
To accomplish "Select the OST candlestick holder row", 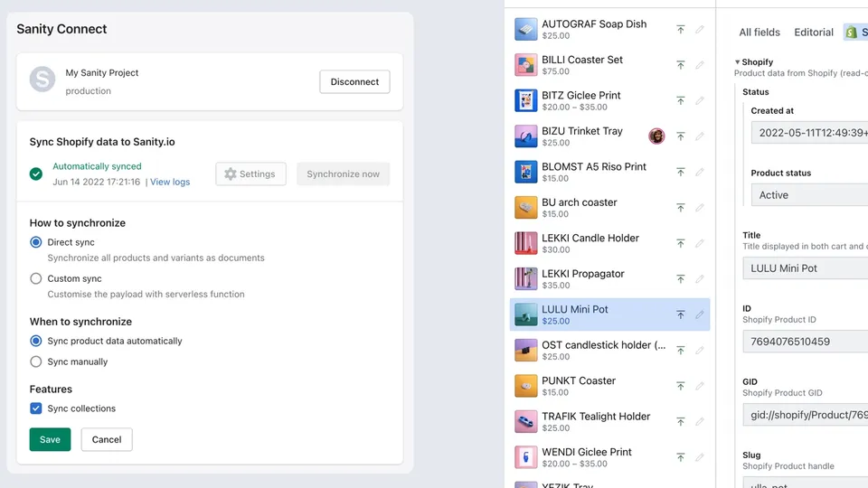I will [x=609, y=351].
